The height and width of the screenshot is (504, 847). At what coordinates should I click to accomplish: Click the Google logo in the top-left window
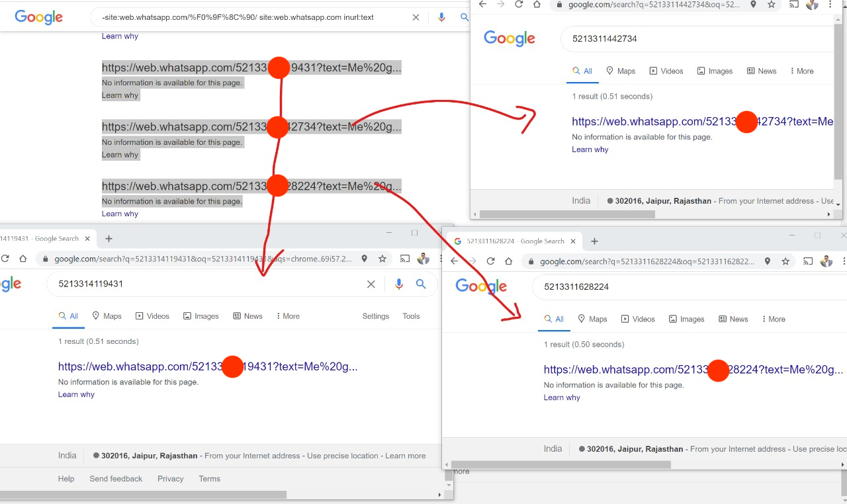(x=38, y=17)
